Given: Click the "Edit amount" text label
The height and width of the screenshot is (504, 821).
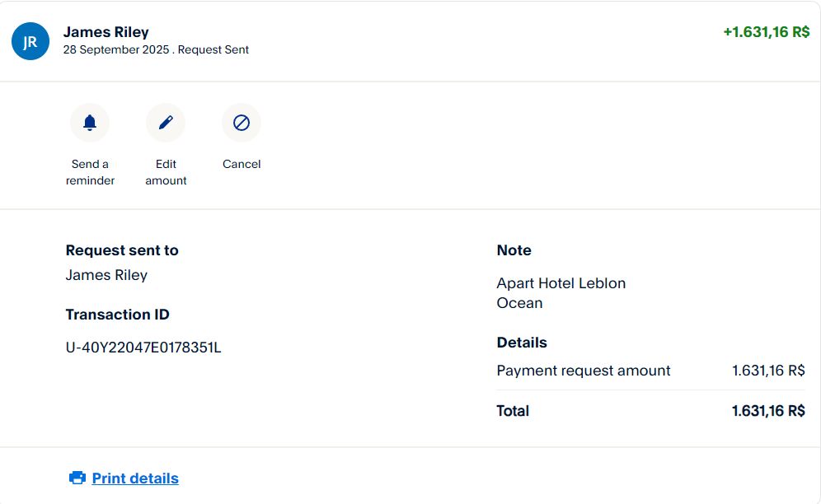Looking at the screenshot, I should (x=166, y=172).
